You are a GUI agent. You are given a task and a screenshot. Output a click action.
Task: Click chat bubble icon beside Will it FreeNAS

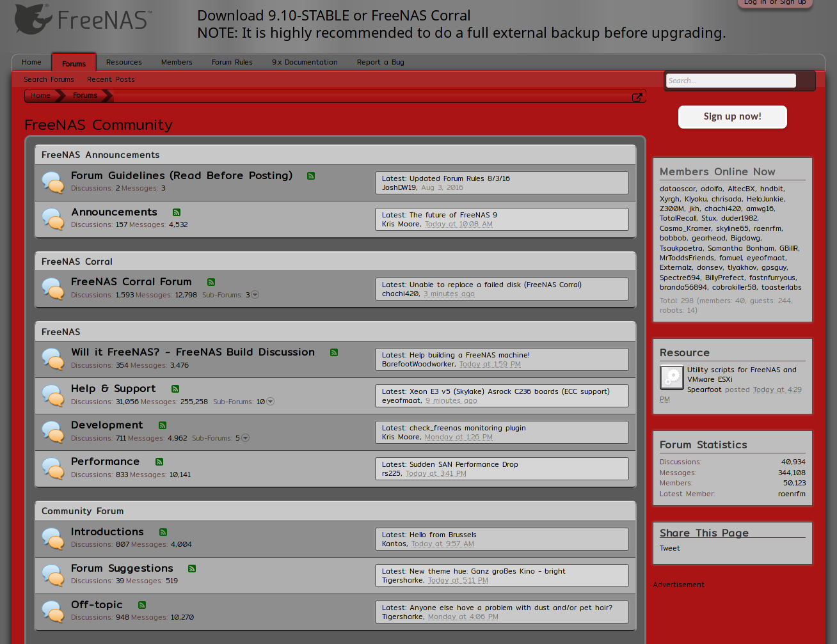pyautogui.click(x=53, y=359)
